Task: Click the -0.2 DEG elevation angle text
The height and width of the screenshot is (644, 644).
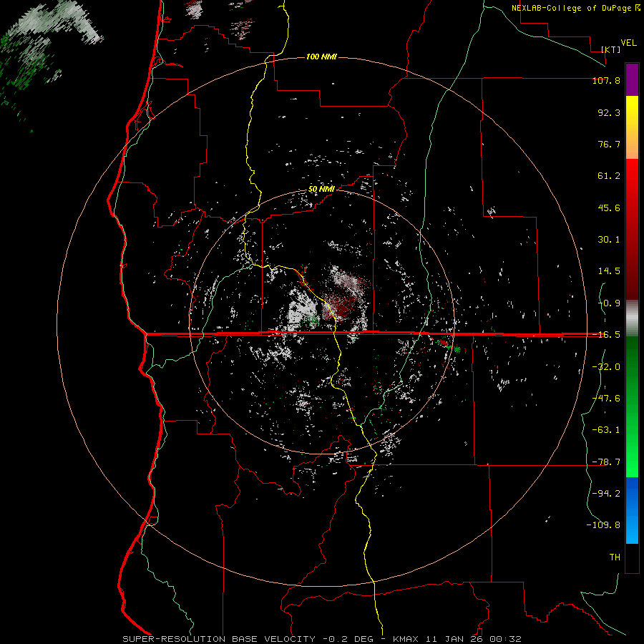Action: pyautogui.click(x=348, y=639)
